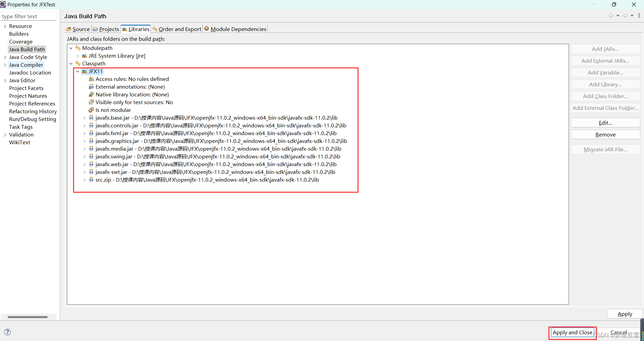Select Refactoring History in sidebar
The height and width of the screenshot is (341, 644).
click(x=33, y=112)
